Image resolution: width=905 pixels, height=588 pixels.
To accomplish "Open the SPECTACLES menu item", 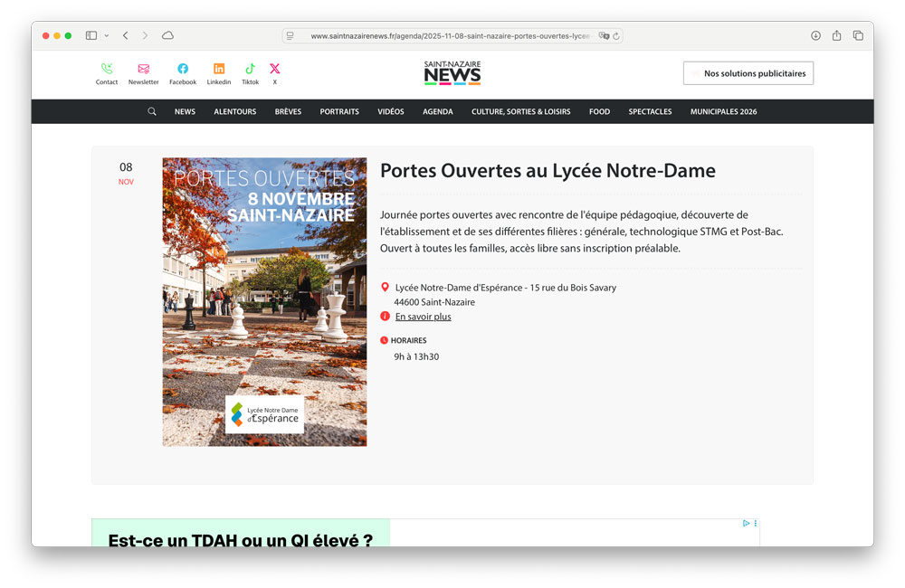I will [x=650, y=111].
